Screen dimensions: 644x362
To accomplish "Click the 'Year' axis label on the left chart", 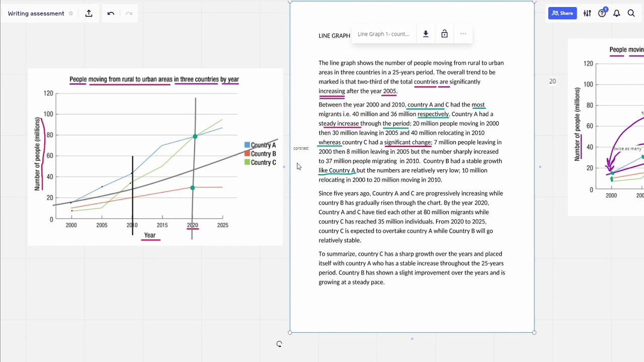I will (x=150, y=235).
